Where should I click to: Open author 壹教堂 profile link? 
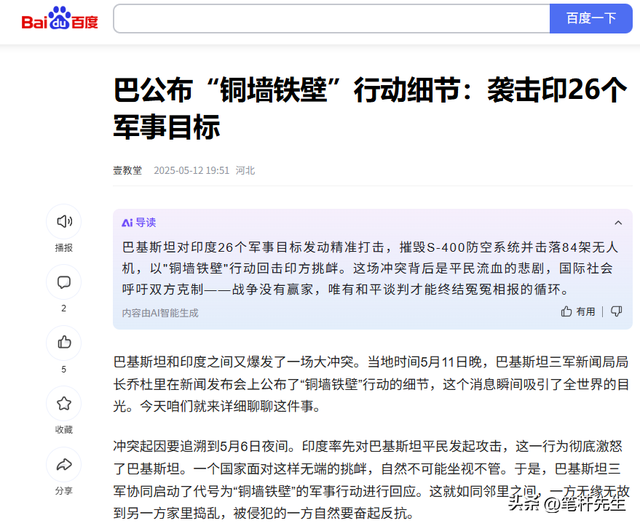click(127, 171)
